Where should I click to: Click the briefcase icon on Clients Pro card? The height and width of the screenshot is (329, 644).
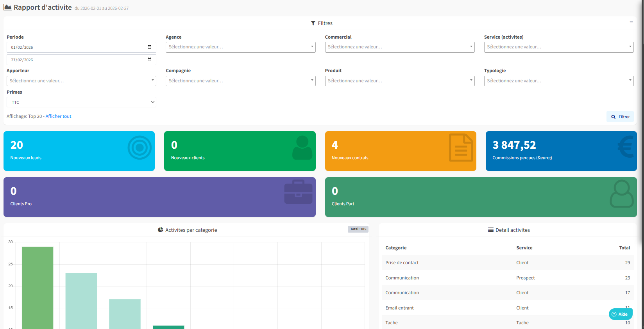pyautogui.click(x=298, y=192)
